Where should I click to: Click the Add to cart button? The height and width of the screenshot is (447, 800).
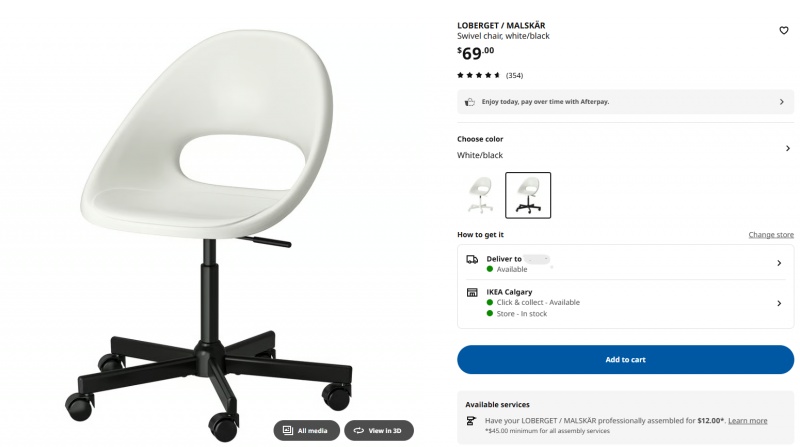tap(626, 360)
